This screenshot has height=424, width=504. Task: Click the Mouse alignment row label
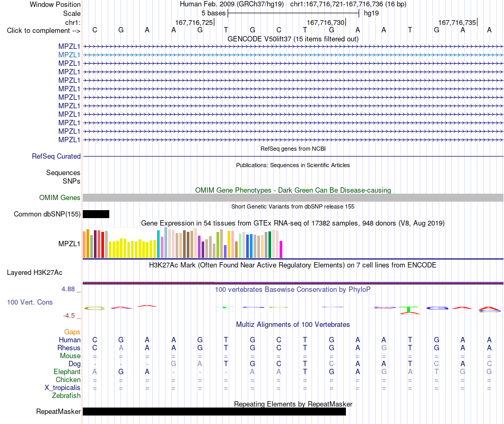pyautogui.click(x=70, y=356)
